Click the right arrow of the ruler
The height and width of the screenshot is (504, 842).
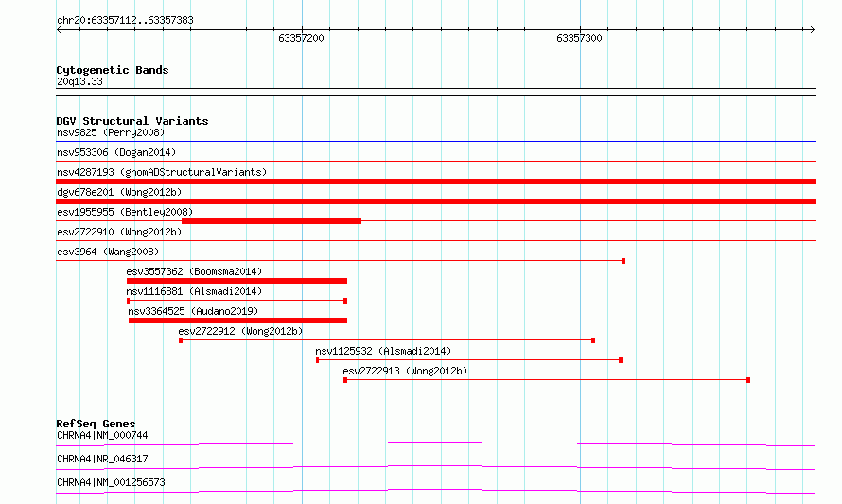[813, 29]
